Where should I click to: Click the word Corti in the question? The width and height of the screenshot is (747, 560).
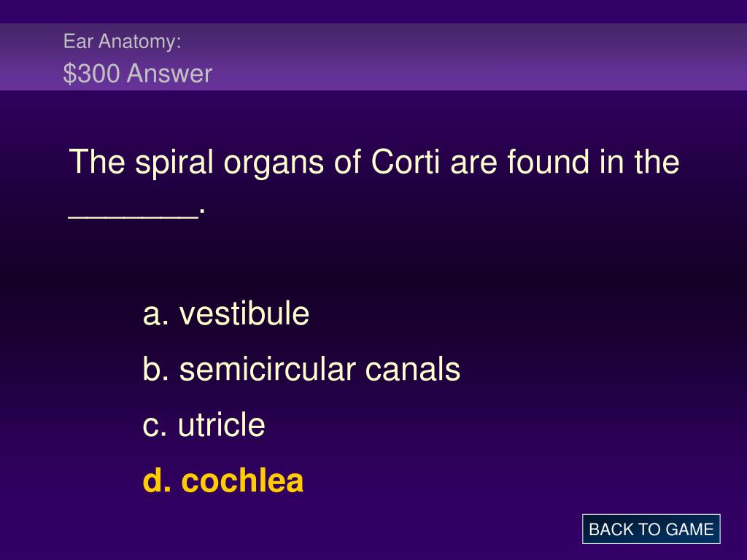point(405,161)
